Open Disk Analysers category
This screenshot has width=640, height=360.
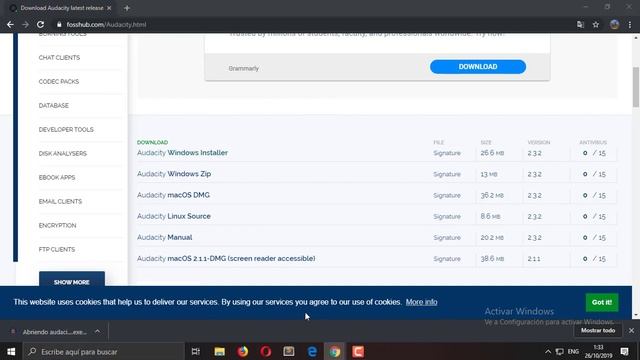tap(62, 153)
